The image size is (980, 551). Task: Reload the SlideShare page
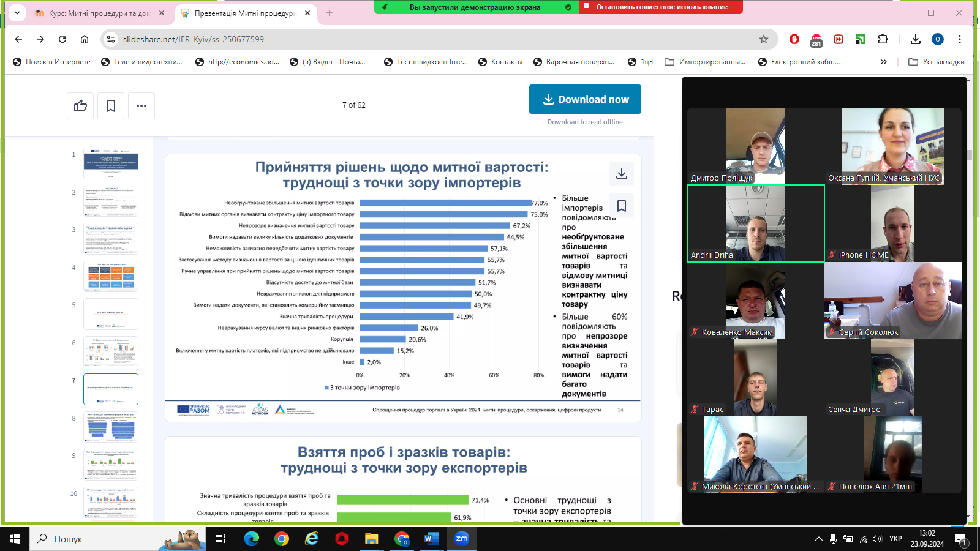click(62, 39)
